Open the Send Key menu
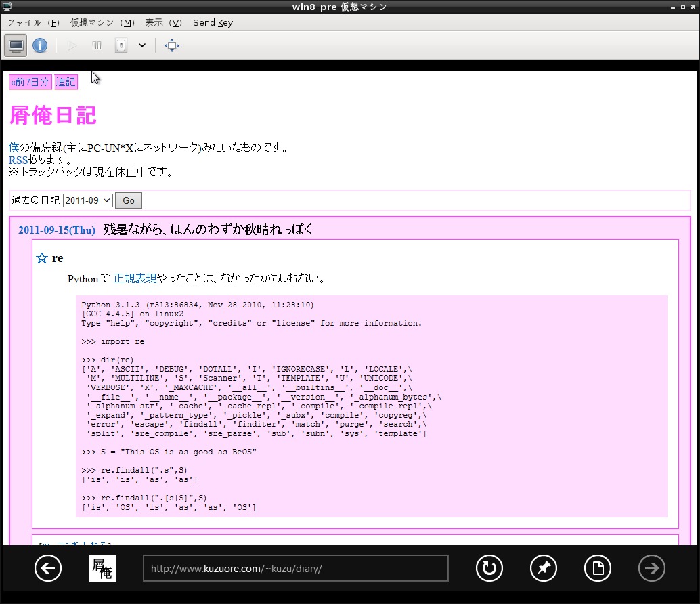The image size is (700, 604). pos(213,23)
